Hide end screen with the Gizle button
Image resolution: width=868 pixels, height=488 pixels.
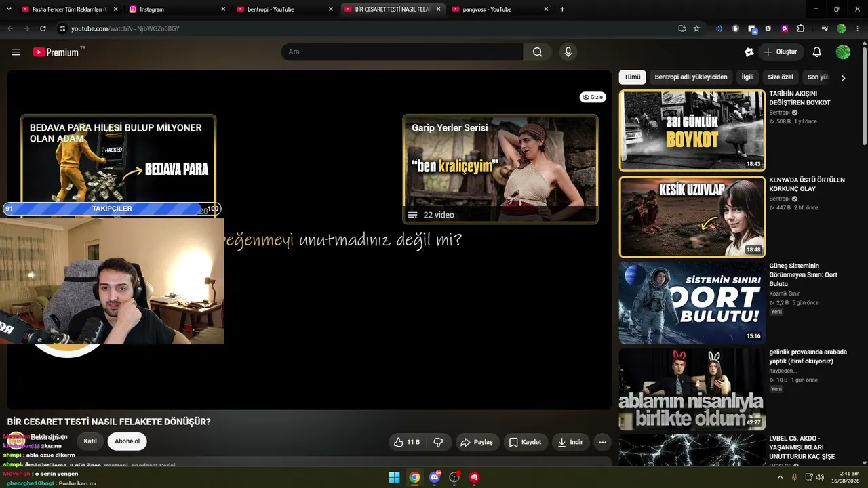[593, 97]
